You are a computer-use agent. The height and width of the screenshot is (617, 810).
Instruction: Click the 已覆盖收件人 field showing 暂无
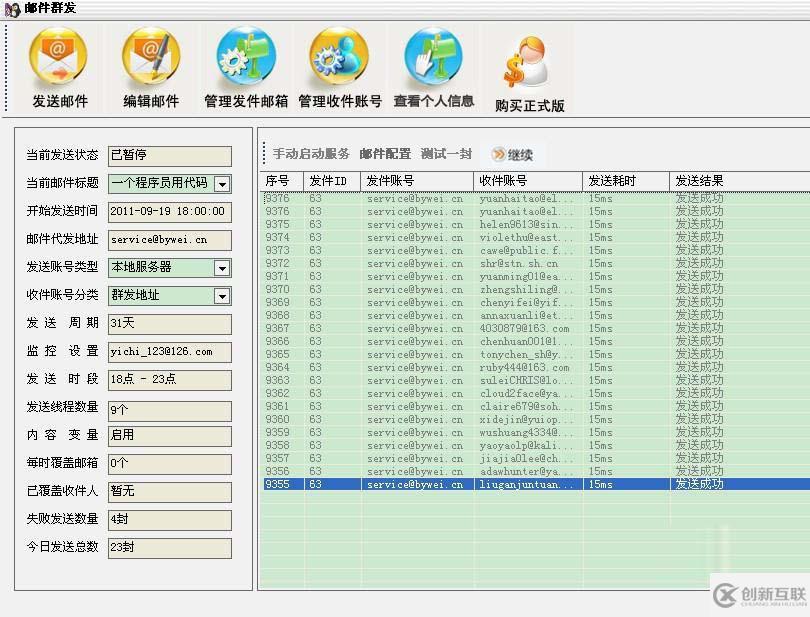point(170,491)
